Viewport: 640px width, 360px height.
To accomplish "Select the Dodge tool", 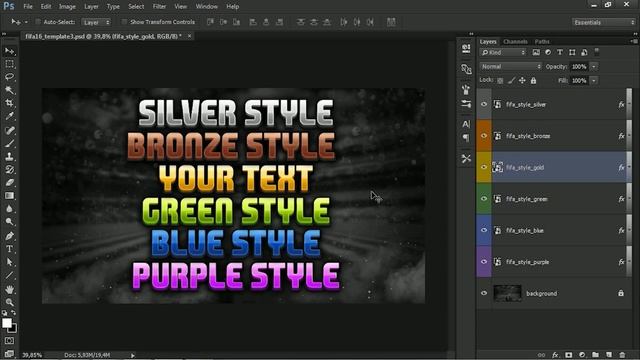I will click(x=9, y=222).
